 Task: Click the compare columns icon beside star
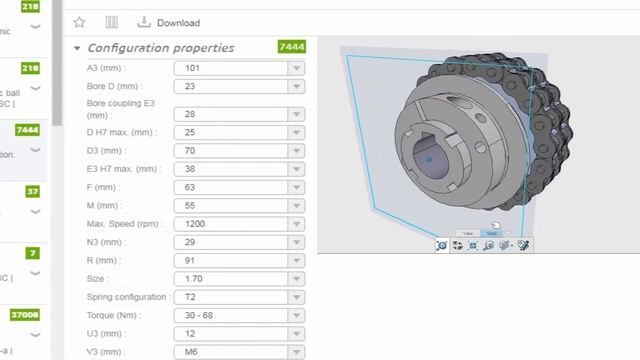111,22
